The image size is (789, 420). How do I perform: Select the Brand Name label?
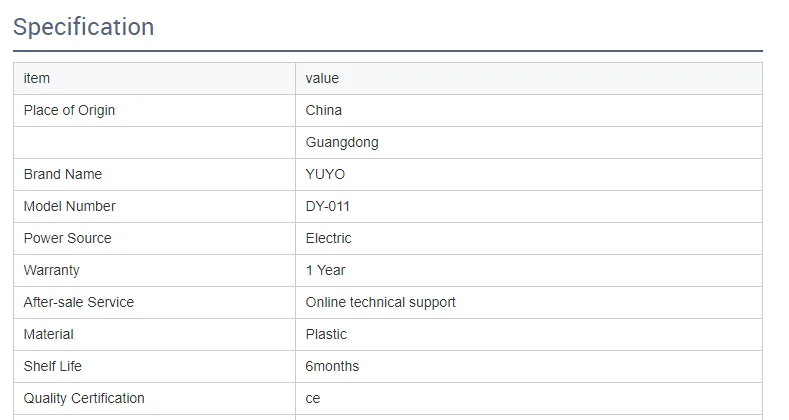63,174
